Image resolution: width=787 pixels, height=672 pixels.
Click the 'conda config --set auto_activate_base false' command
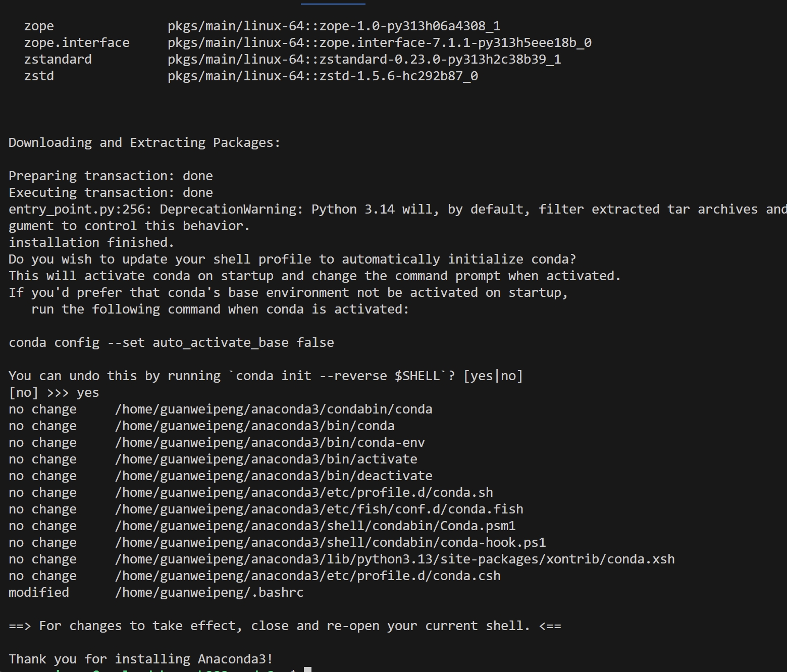171,342
